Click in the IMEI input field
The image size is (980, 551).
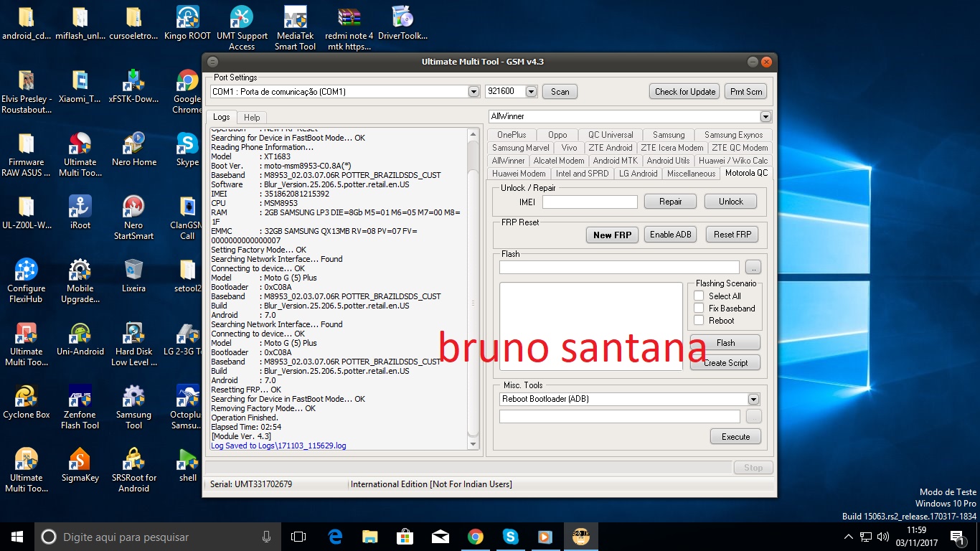pos(590,202)
